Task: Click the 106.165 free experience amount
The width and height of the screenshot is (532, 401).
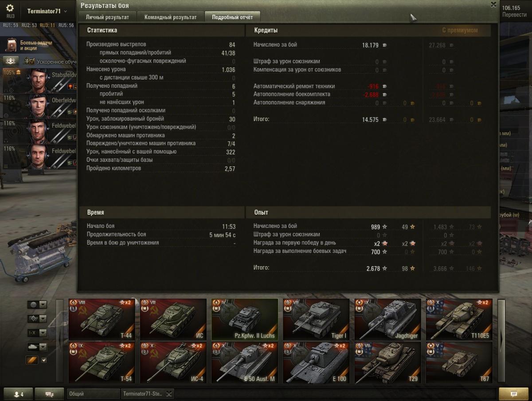Action: pos(511,8)
